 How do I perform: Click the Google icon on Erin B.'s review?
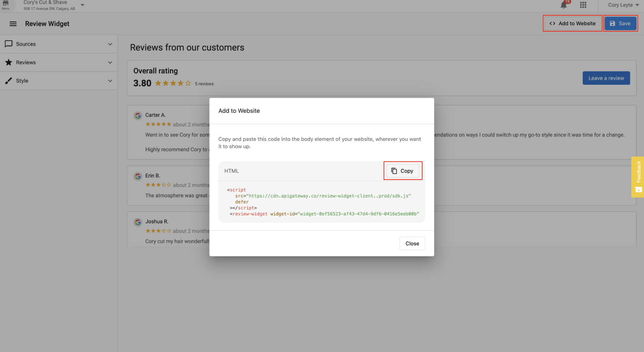tap(138, 176)
